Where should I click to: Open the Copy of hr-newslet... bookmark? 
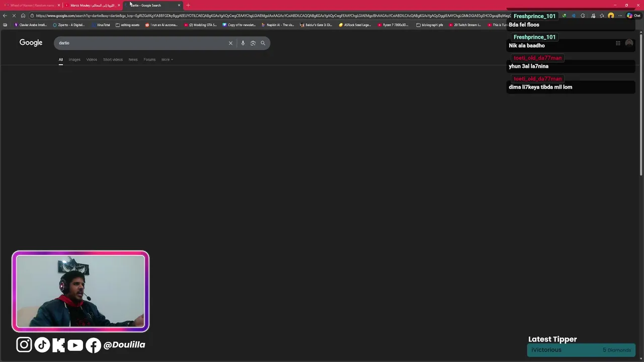pyautogui.click(x=239, y=25)
